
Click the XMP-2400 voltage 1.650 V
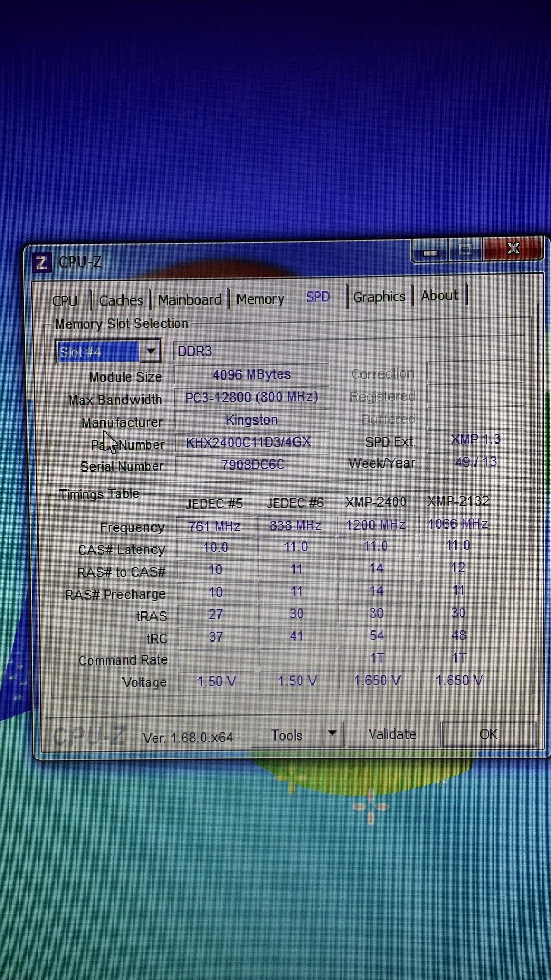pyautogui.click(x=377, y=681)
